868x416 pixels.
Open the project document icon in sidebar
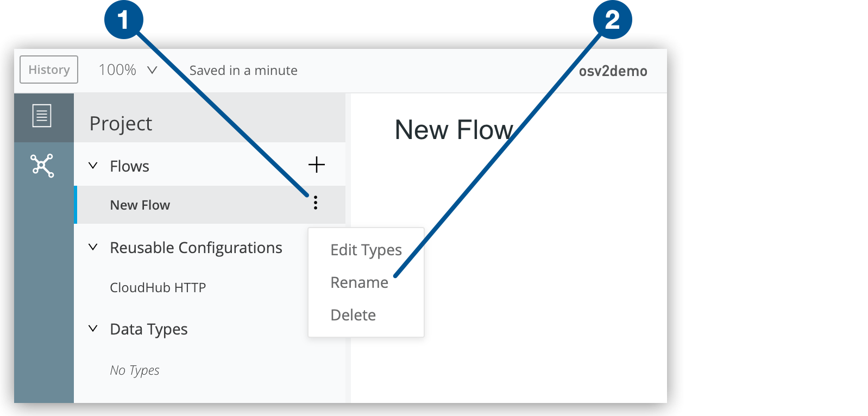[x=42, y=116]
